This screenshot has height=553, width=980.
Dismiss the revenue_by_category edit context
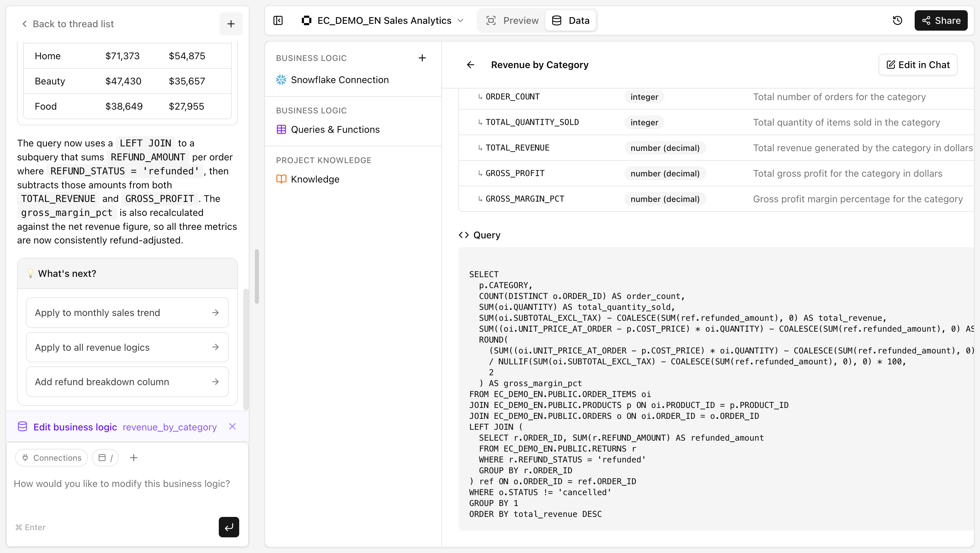point(232,427)
